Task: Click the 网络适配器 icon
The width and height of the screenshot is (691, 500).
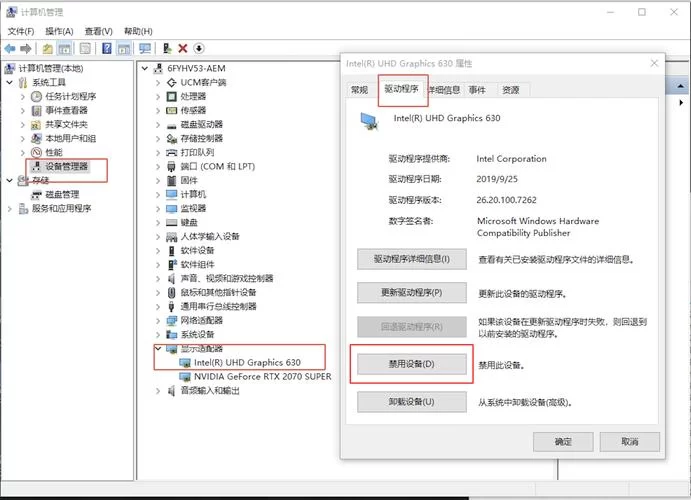Action: tap(171, 321)
